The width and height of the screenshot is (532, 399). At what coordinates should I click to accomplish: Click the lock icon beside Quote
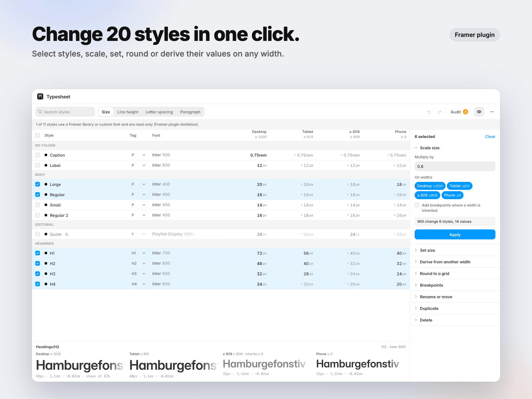coord(66,234)
